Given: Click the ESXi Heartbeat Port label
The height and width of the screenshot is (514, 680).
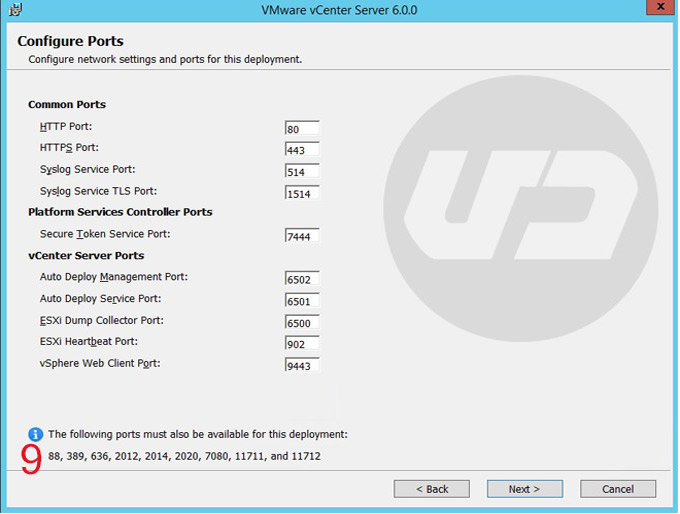Looking at the screenshot, I should click(89, 342).
